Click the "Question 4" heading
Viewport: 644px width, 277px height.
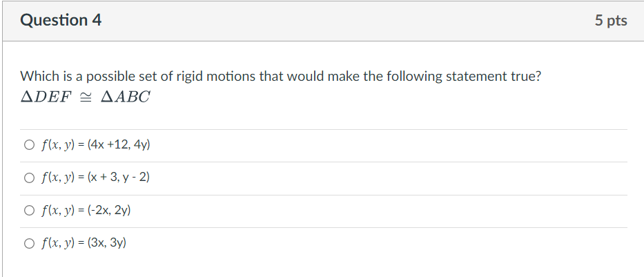(61, 21)
